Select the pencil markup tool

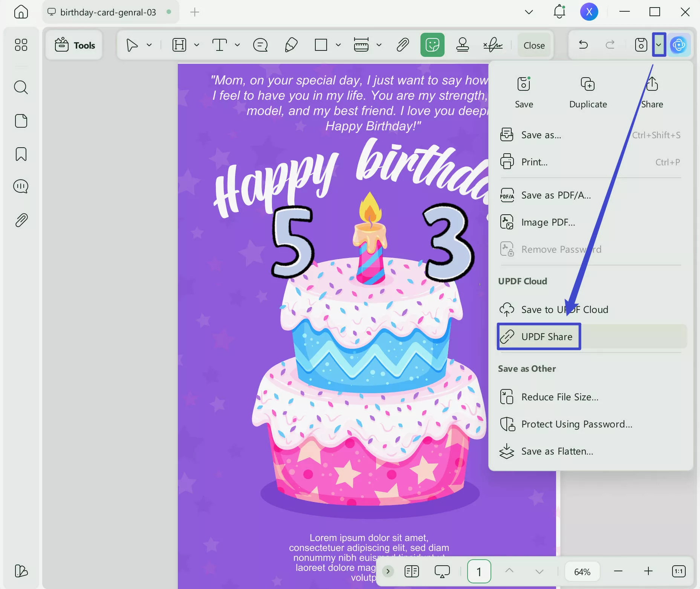pyautogui.click(x=290, y=44)
